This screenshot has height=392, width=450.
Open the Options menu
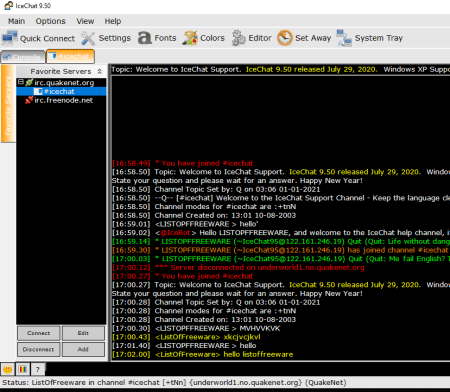coord(51,21)
